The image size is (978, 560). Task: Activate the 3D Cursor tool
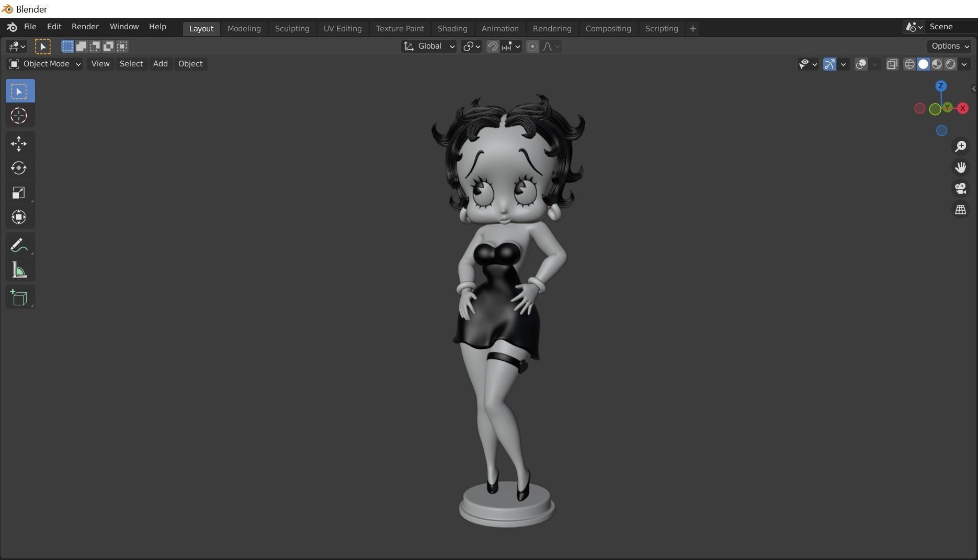20,116
